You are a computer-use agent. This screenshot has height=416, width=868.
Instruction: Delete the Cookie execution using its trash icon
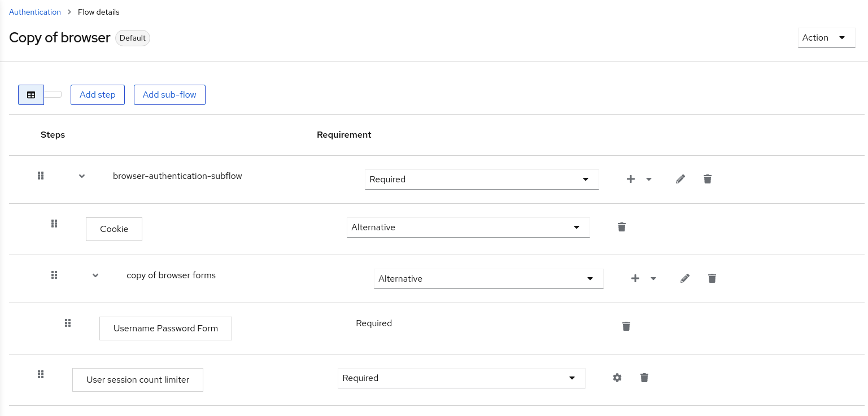coord(622,227)
